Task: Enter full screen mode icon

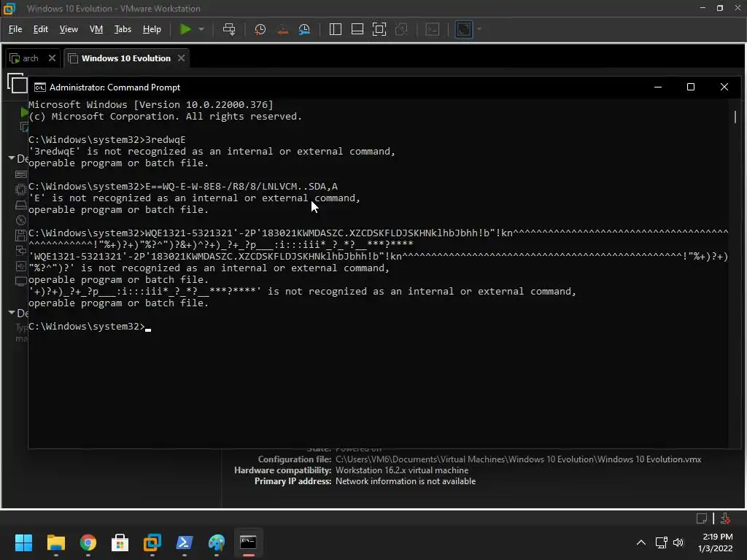Action: click(x=379, y=29)
